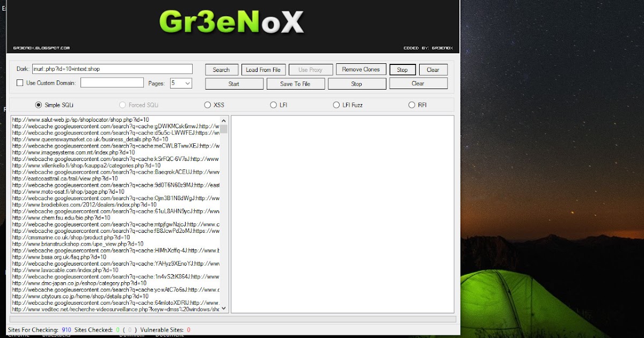Viewport: 644px width, 338px height.
Task: Choose the XSS scan mode
Action: [214, 105]
